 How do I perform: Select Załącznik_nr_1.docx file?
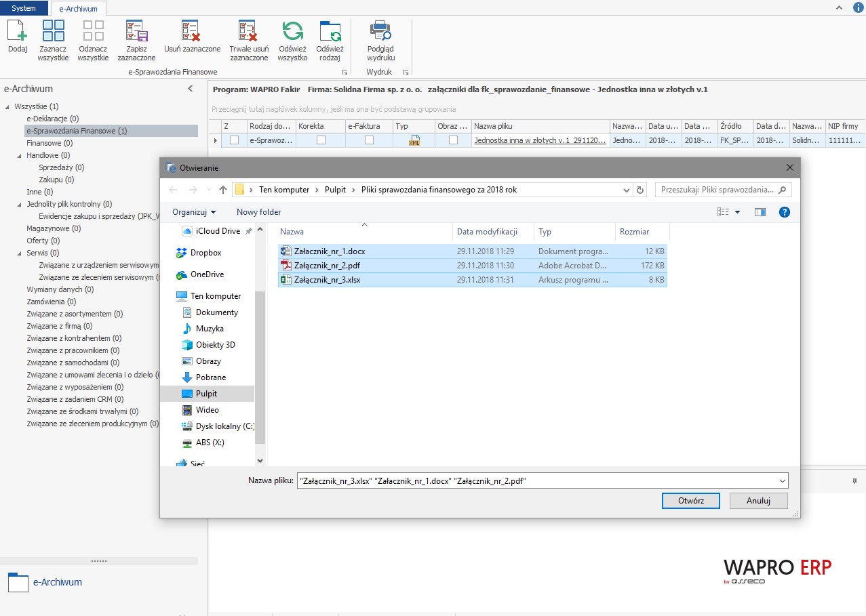tap(473, 251)
